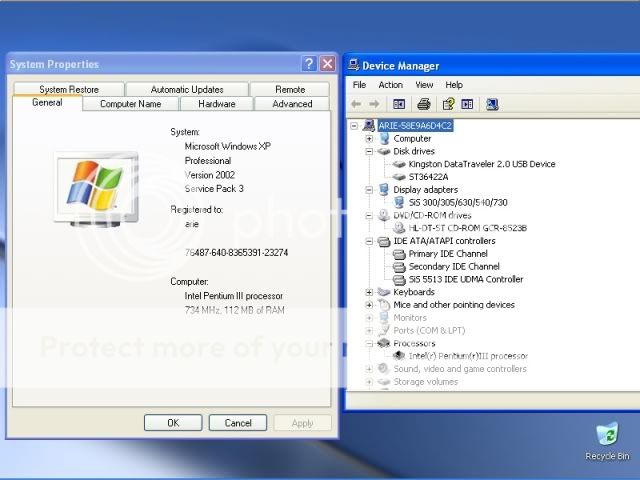Screen dimensions: 640x480
Task: Click the Service Pack 3 text
Action: [x=214, y=189]
